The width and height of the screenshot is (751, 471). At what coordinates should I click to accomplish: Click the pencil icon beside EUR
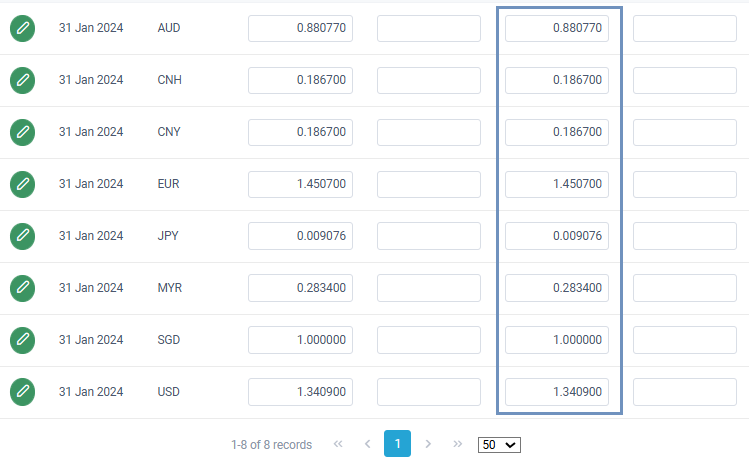22,184
